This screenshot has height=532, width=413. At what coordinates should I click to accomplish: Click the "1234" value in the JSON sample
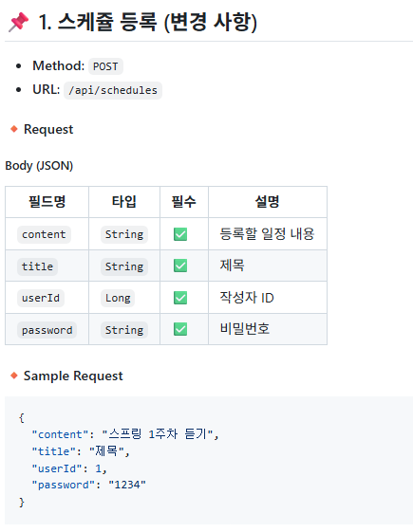pos(127,485)
